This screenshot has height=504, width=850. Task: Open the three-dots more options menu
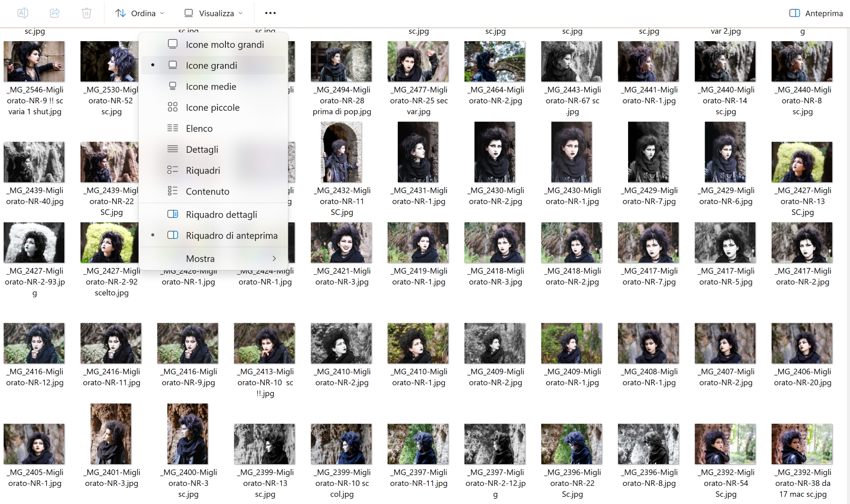270,13
